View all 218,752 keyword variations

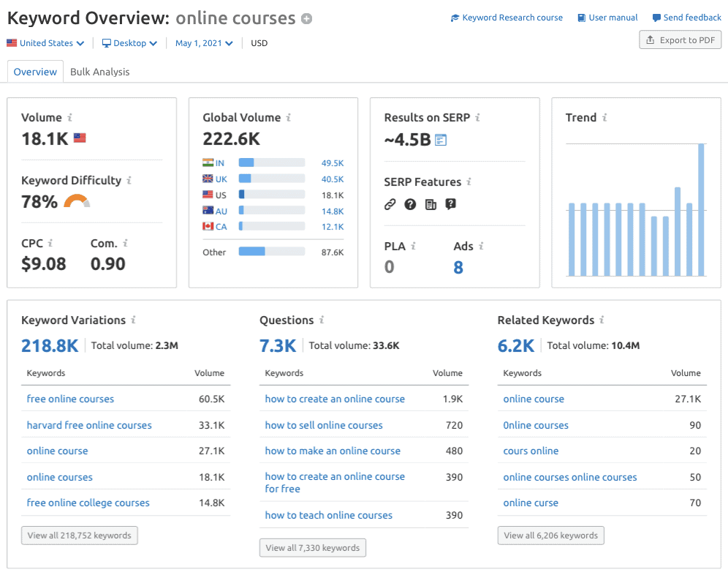pos(79,535)
